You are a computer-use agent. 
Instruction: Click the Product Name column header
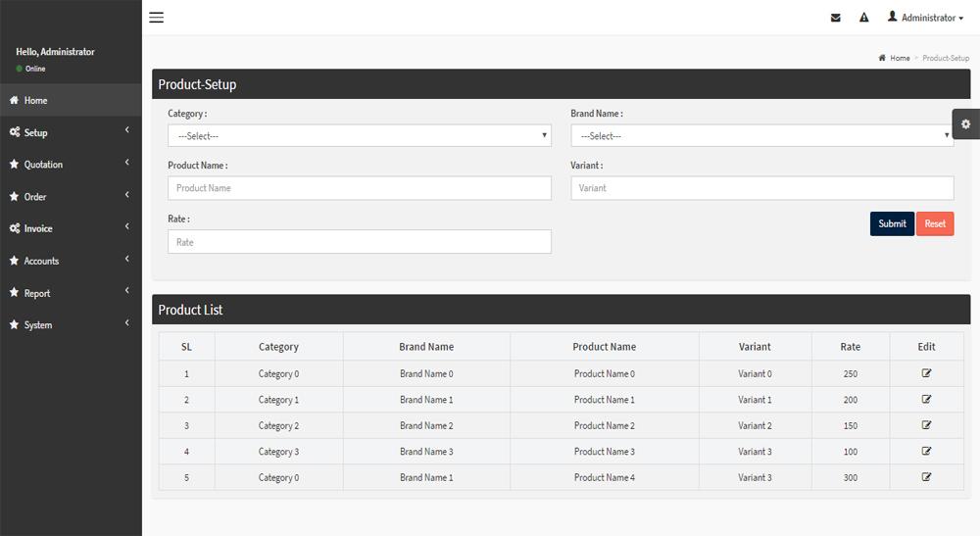(x=605, y=347)
